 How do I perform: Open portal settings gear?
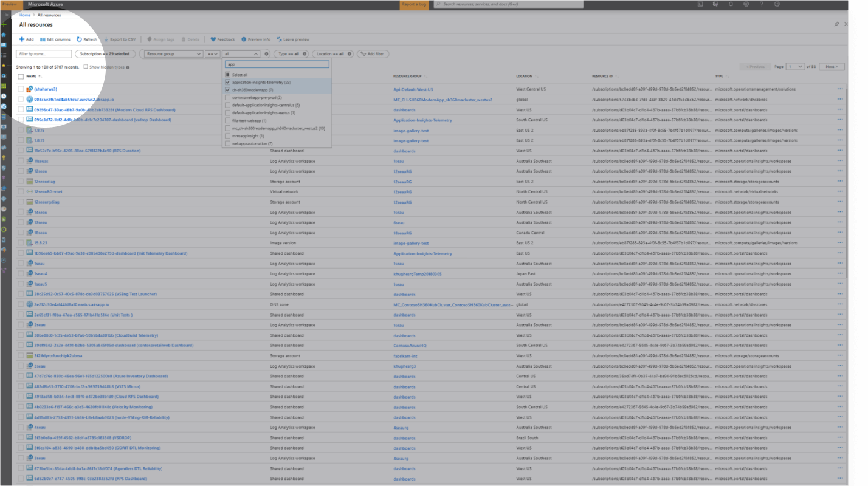click(746, 4)
